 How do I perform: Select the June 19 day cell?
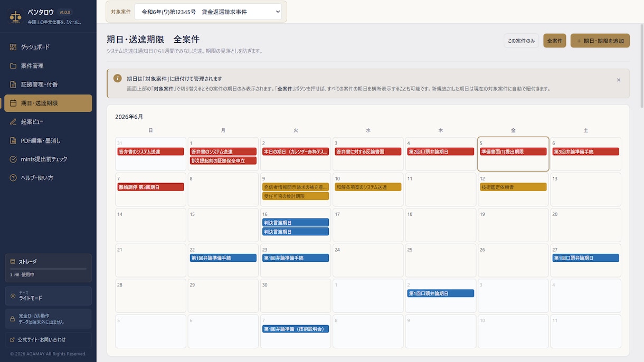513,225
